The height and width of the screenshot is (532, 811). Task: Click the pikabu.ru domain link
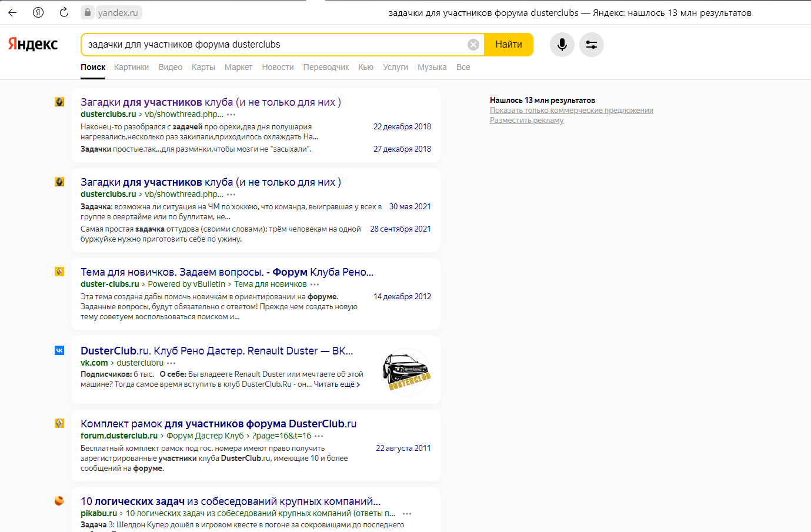pyautogui.click(x=99, y=513)
